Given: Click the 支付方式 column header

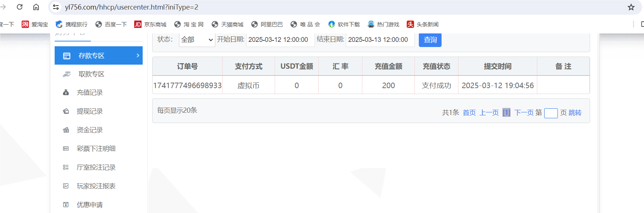Looking at the screenshot, I should pos(249,66).
